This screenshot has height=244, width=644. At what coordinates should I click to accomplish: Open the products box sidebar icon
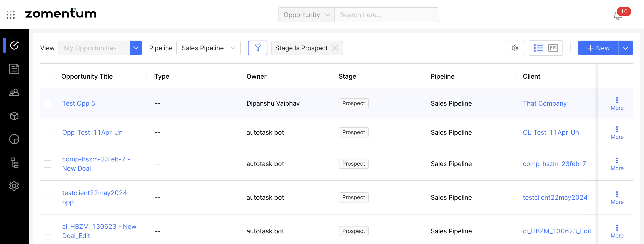[14, 116]
